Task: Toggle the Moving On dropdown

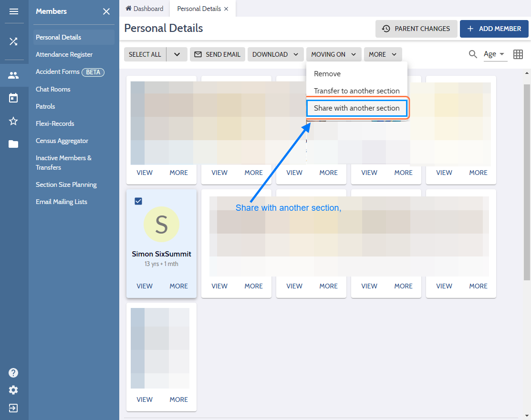Action: point(334,54)
